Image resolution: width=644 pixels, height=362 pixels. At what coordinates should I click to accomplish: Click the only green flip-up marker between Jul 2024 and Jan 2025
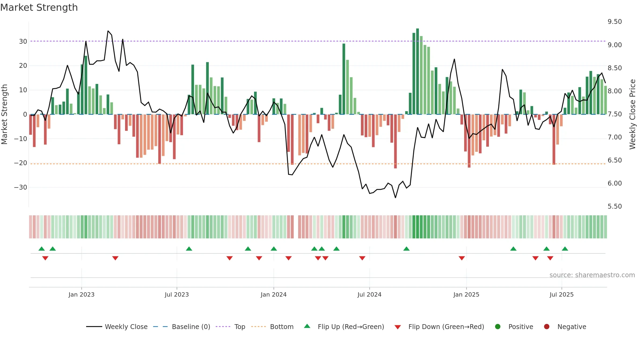[407, 249]
